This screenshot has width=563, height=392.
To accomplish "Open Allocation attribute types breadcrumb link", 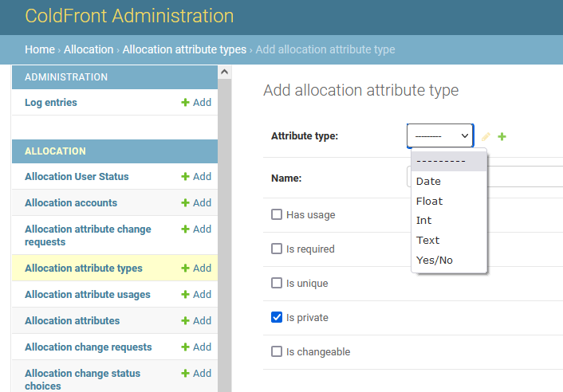I will point(184,49).
